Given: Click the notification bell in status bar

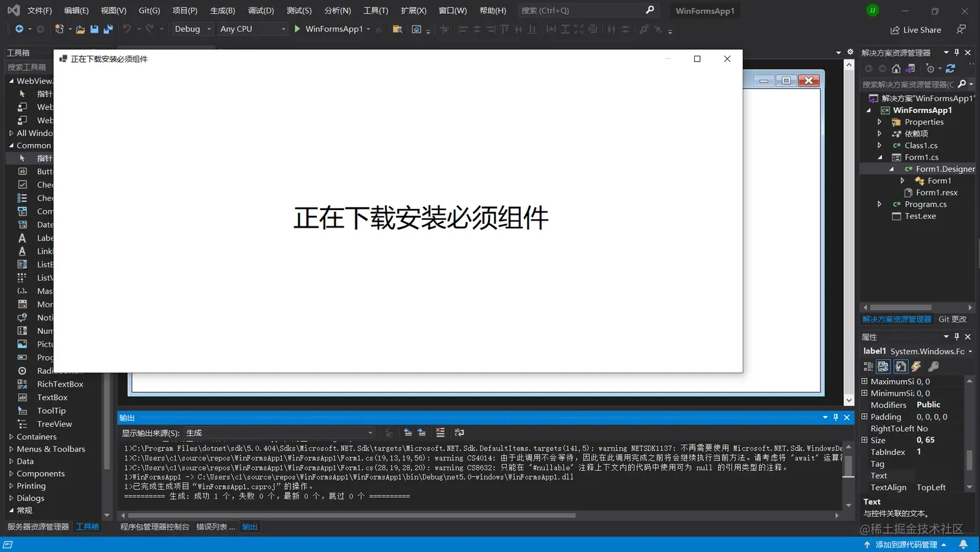Looking at the screenshot, I should (x=964, y=545).
